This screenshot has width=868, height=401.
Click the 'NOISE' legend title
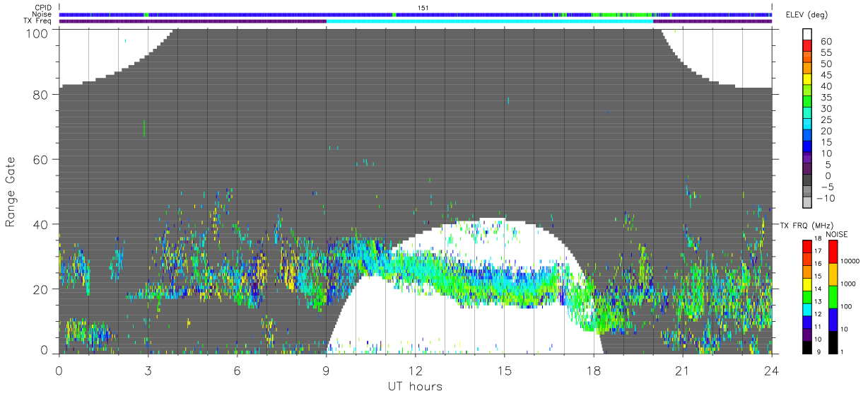click(836, 234)
